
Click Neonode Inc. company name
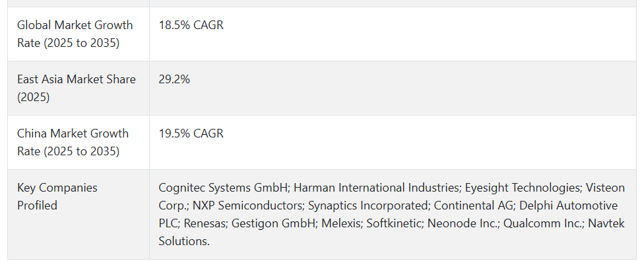[x=463, y=223]
